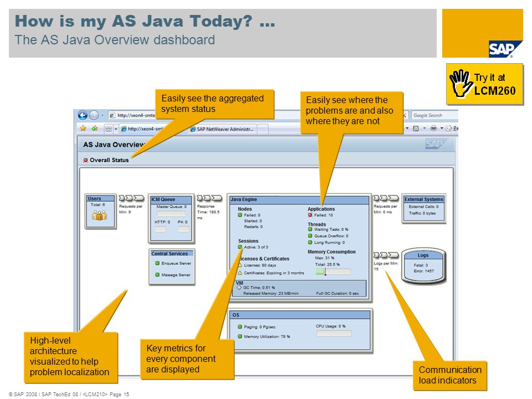The image size is (532, 399).
Task: Click green Enqueue Server status square
Action: pyautogui.click(x=157, y=263)
